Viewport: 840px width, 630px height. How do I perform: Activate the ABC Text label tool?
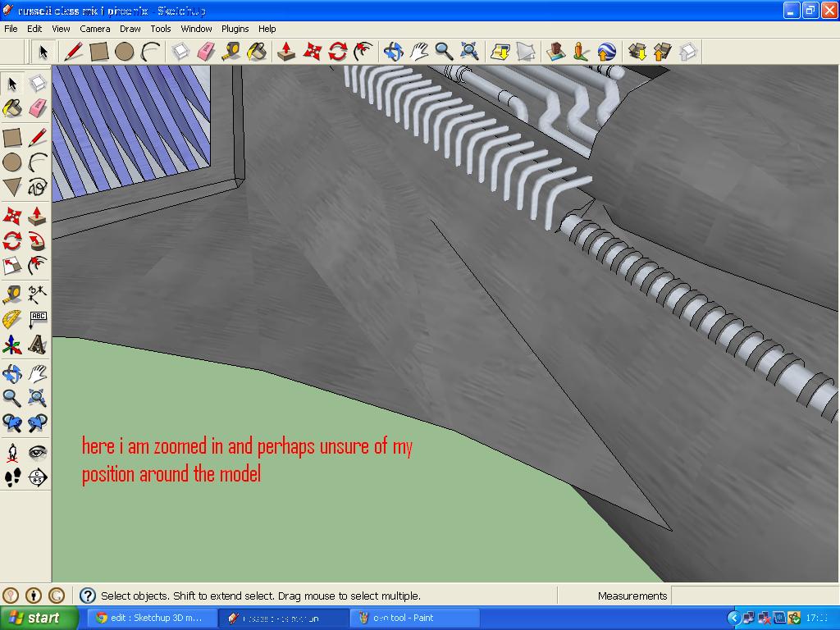point(37,319)
